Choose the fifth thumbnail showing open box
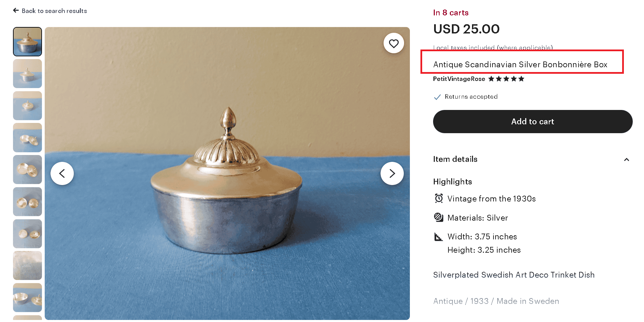This screenshot has width=644, height=322. 27,169
